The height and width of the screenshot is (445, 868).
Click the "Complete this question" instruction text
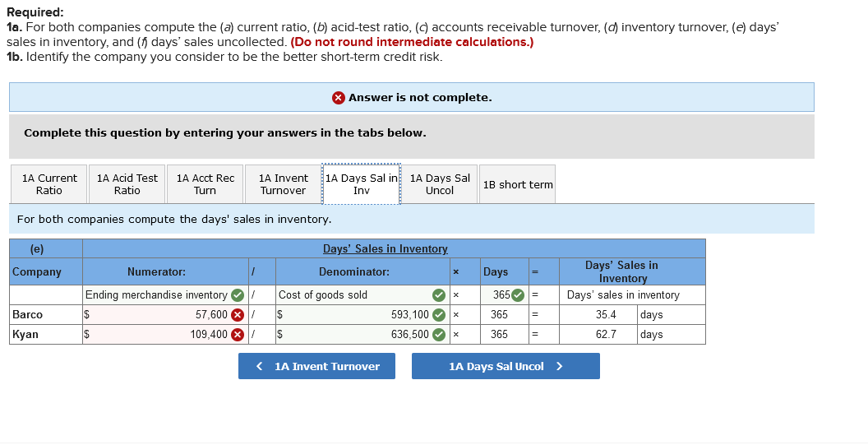[x=225, y=133]
